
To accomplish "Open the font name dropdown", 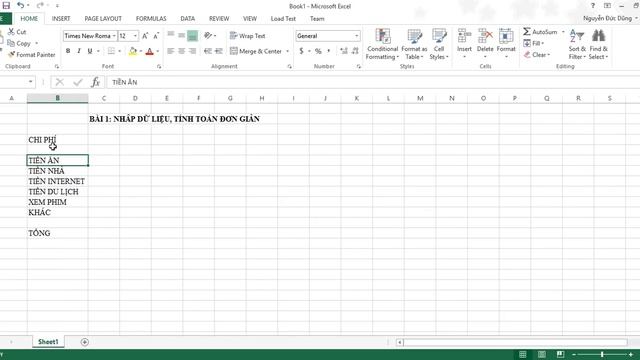I will click(x=114, y=36).
